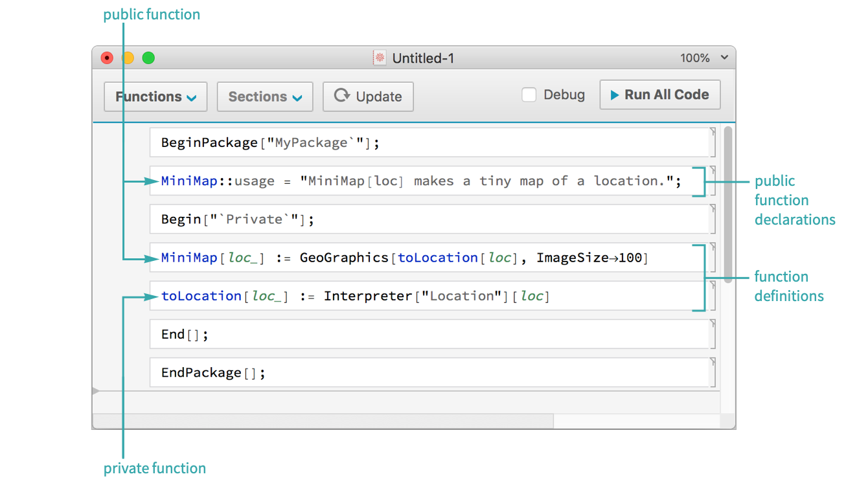868x483 pixels.
Task: Select the cell bracket of the End[] cell
Action: pyautogui.click(x=713, y=334)
